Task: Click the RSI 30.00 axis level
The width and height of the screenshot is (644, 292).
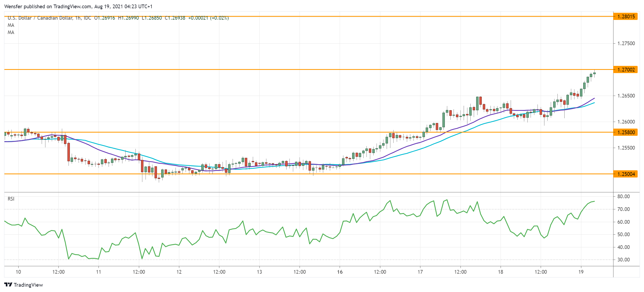Action: tap(623, 260)
